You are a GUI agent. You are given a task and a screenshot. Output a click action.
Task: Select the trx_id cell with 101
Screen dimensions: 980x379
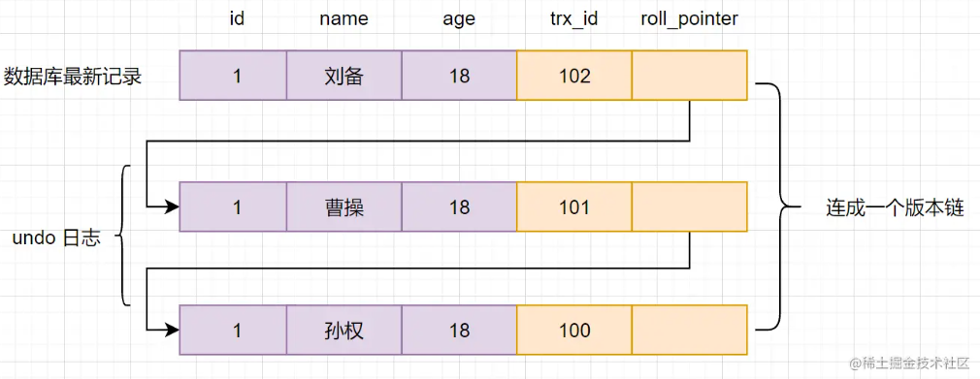(x=574, y=206)
